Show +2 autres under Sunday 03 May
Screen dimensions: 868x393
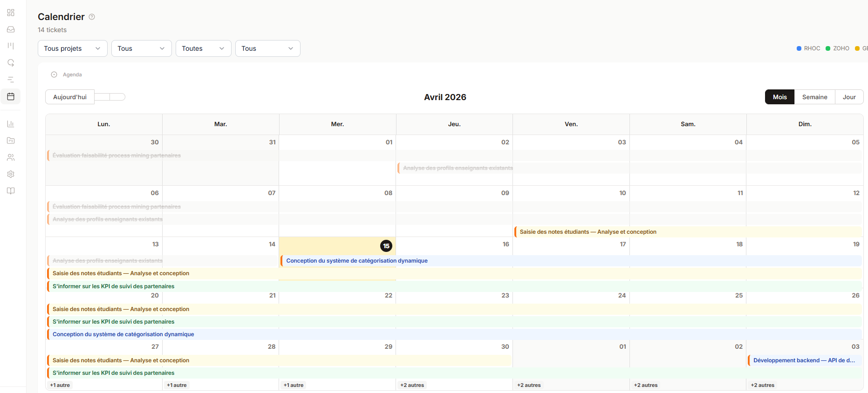[x=763, y=385]
